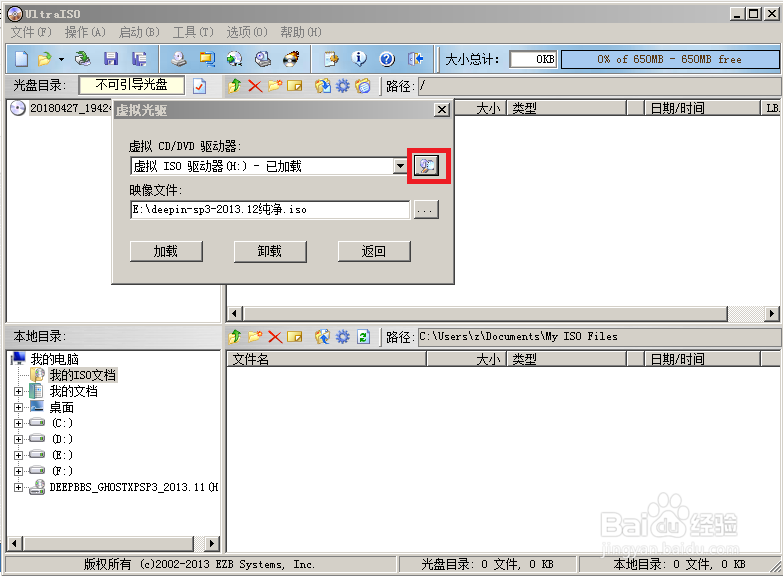Click the blue info bubble icon
The image size is (783, 576).
click(359, 59)
